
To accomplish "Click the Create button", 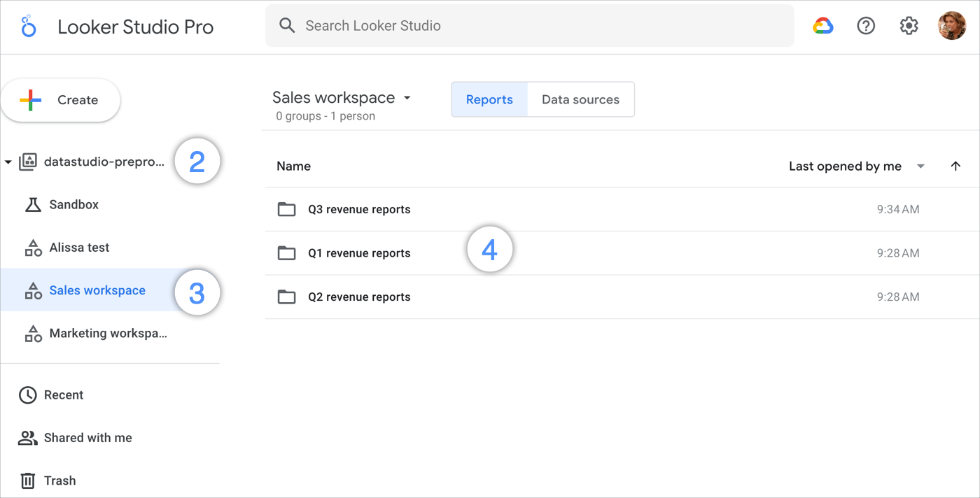I will 60,99.
